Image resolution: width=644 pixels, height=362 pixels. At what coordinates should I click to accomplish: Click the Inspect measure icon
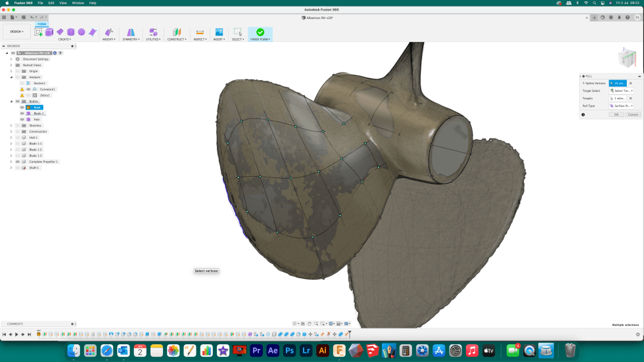[200, 32]
